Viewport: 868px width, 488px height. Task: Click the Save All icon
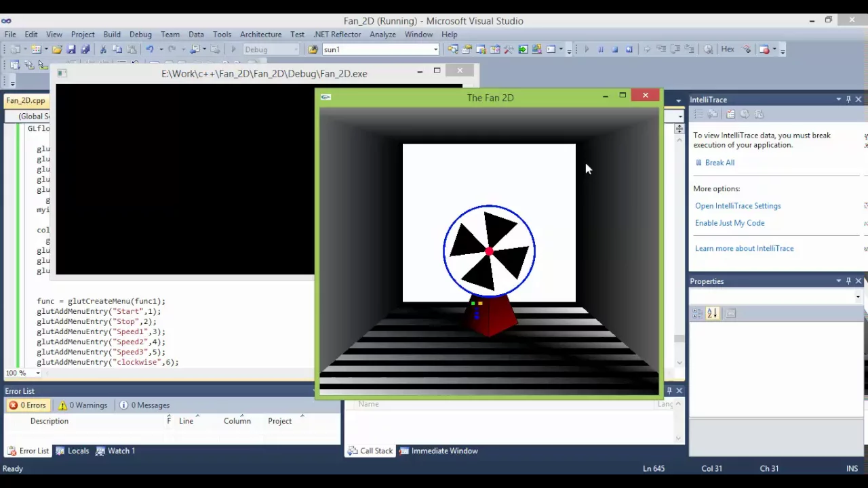[x=85, y=49]
